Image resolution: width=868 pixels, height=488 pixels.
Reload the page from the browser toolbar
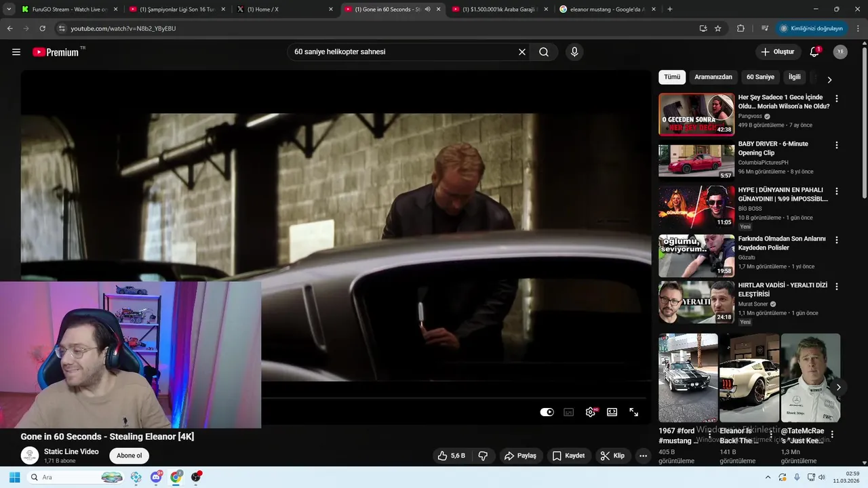click(42, 28)
